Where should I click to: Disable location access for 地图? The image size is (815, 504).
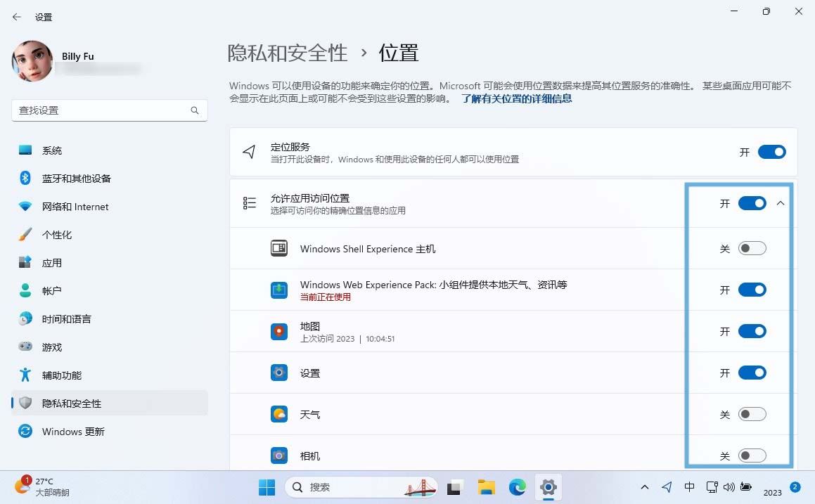752,332
